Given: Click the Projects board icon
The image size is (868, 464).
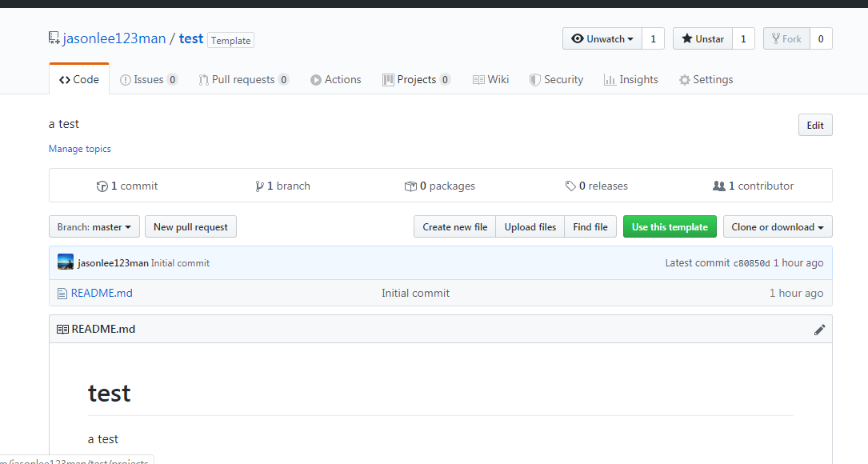Looking at the screenshot, I should 388,80.
